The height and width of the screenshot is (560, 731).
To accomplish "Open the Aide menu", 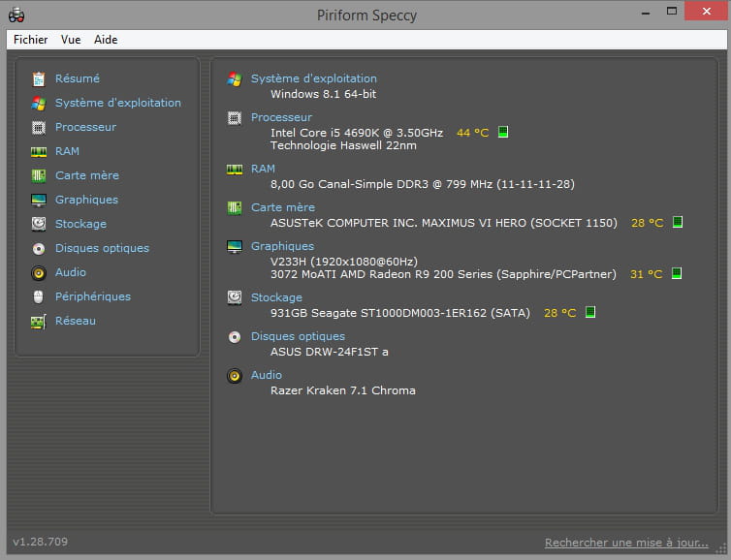I will 106,40.
